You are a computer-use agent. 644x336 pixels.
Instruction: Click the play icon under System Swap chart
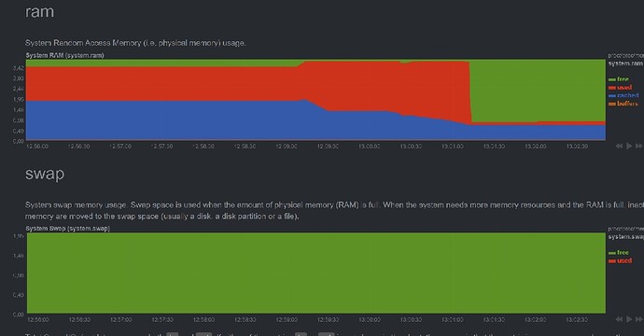629,319
